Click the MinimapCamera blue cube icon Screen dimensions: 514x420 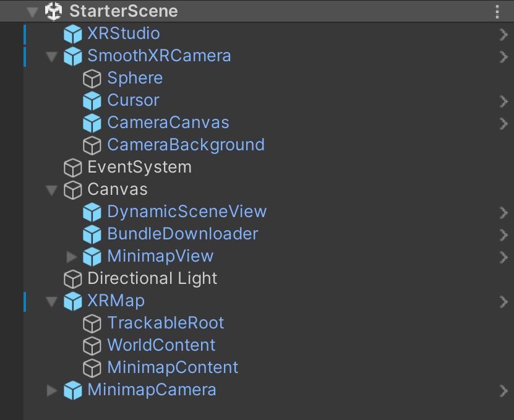[x=73, y=390]
